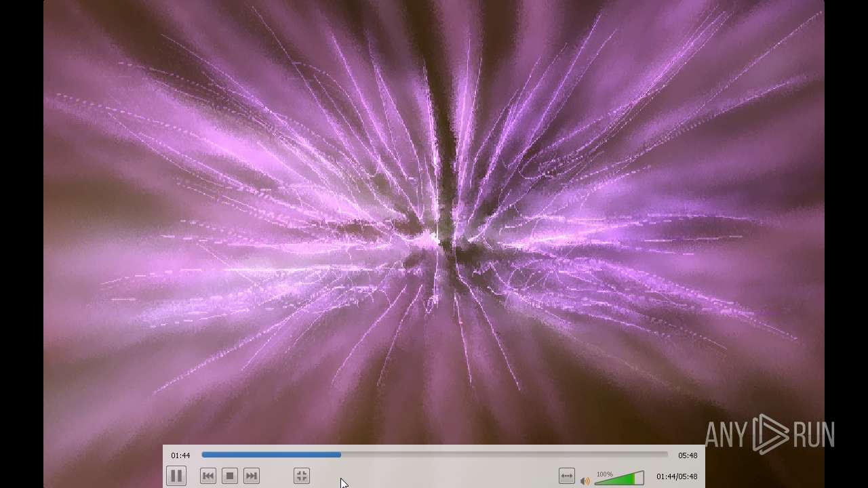Click the total duration label 05:48
Screen dimensions: 868x488
point(688,455)
